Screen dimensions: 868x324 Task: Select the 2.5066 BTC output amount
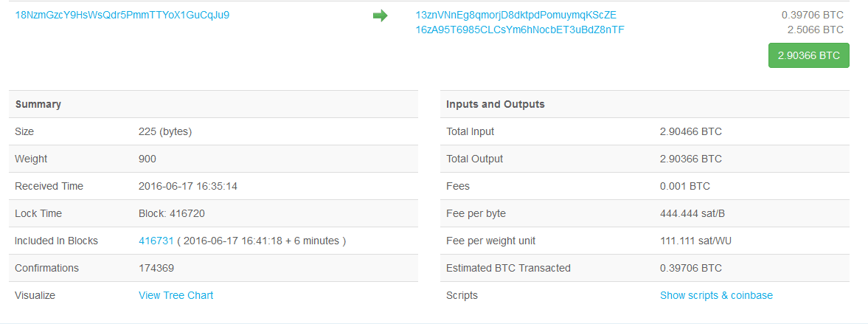click(816, 30)
